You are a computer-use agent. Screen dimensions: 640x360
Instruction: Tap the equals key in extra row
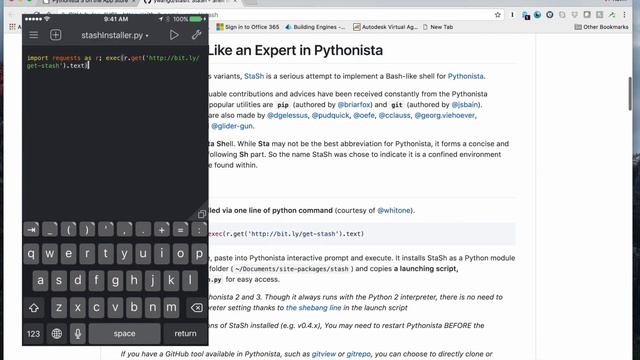pos(180,230)
